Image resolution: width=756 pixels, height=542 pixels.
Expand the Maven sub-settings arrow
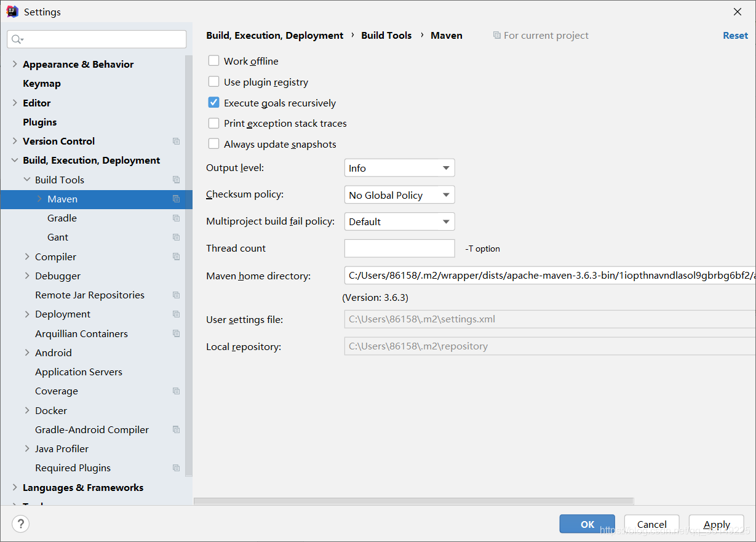coord(39,199)
